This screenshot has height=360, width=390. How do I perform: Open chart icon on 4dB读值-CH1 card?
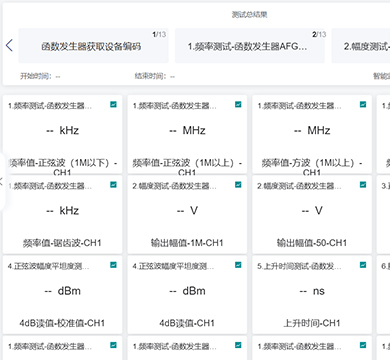pyautogui.click(x=238, y=265)
